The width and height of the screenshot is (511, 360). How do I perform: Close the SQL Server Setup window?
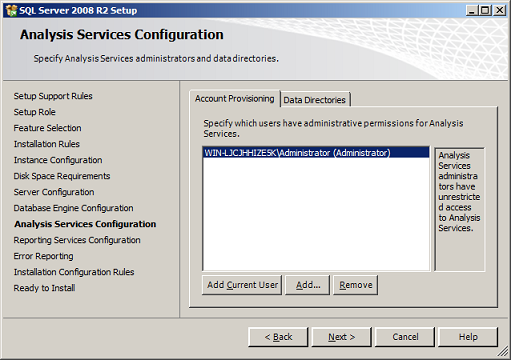[500, 10]
